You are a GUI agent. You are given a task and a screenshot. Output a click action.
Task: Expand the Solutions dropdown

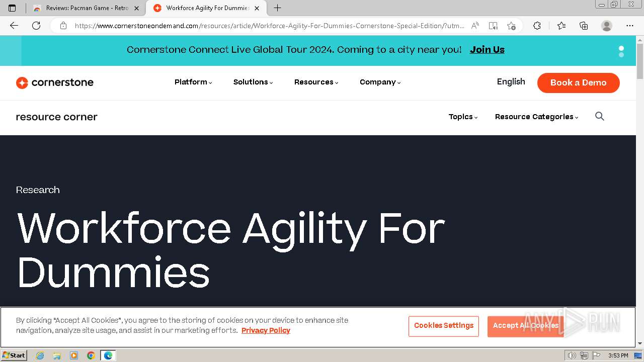pos(253,82)
